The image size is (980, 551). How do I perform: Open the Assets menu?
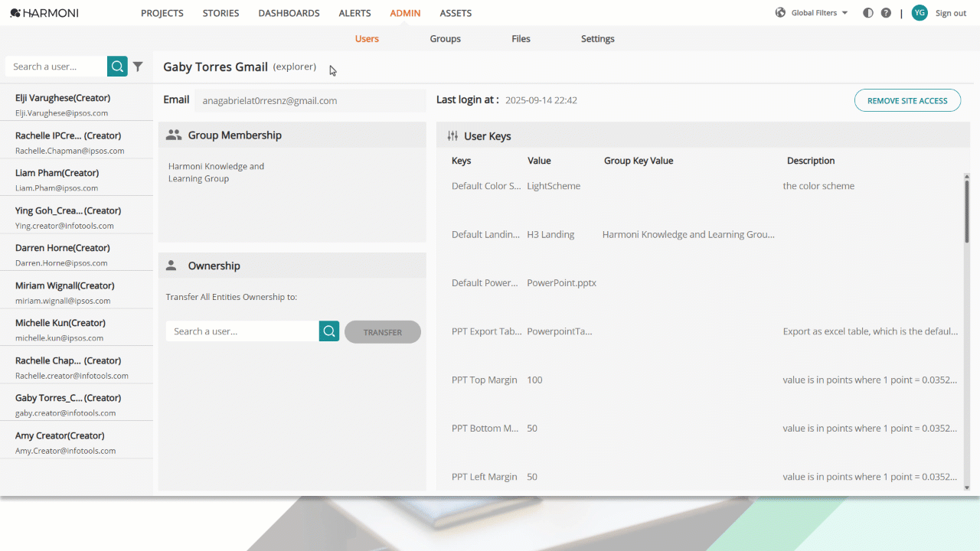pyautogui.click(x=456, y=13)
